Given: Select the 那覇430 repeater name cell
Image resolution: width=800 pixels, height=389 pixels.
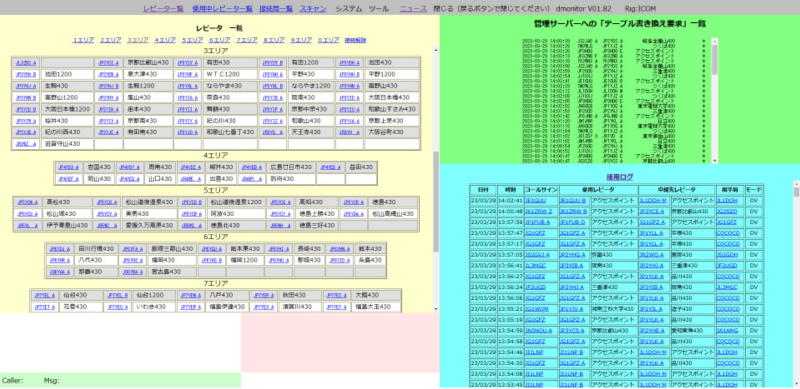Looking at the screenshot, I should pyautogui.click(x=96, y=272).
